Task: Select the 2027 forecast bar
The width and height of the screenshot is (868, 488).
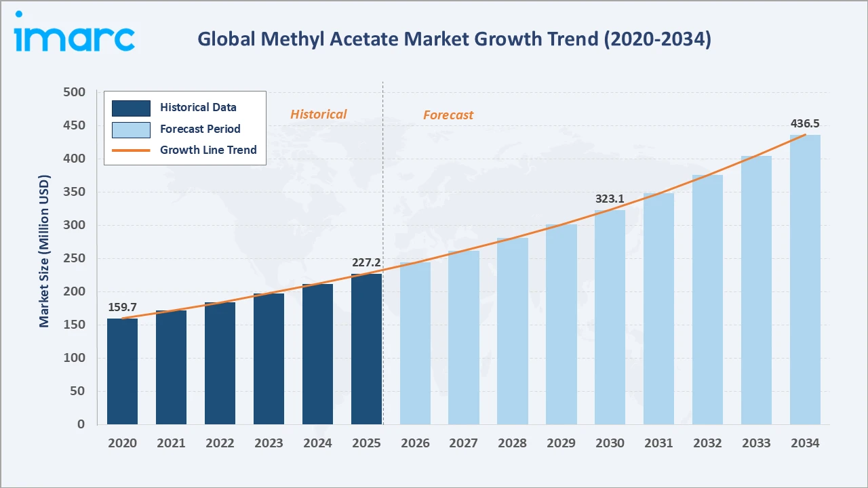Action: point(464,338)
